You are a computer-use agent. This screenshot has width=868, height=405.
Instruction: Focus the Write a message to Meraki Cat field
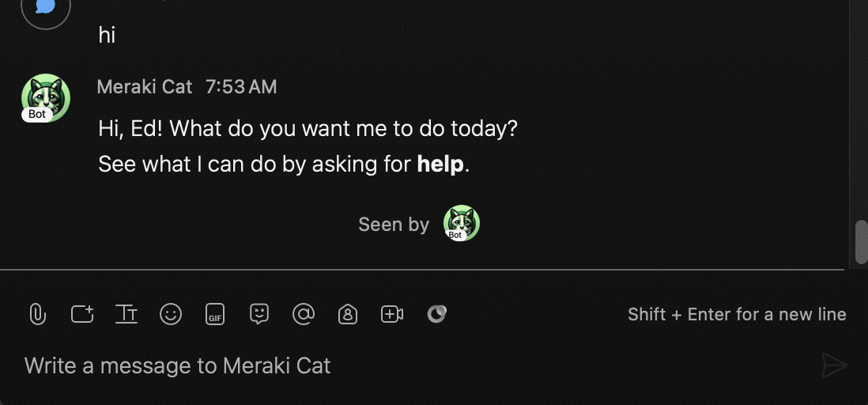(421, 365)
